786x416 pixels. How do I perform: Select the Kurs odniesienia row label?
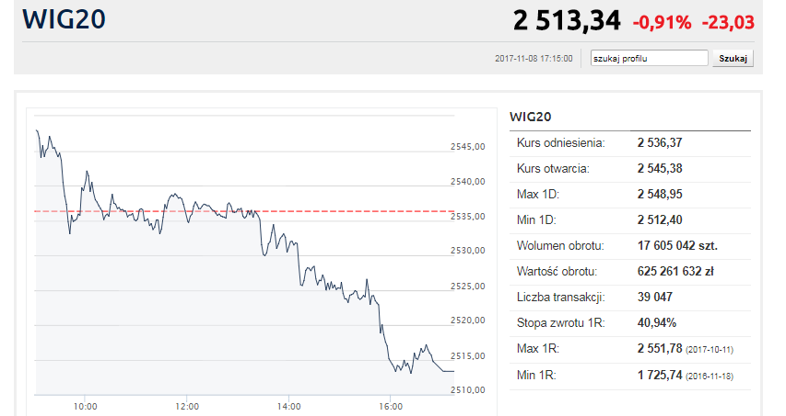[561, 143]
